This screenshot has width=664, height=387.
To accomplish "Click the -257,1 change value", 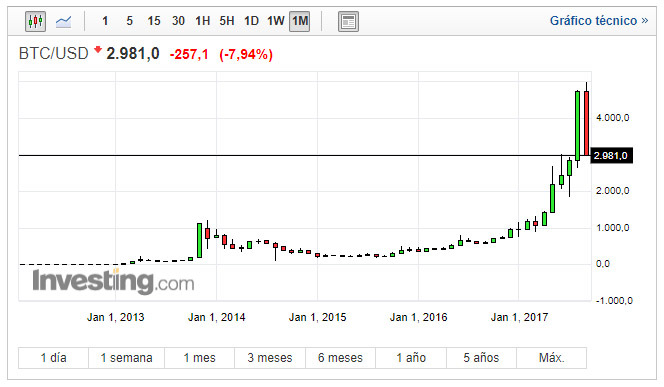I will [x=189, y=55].
